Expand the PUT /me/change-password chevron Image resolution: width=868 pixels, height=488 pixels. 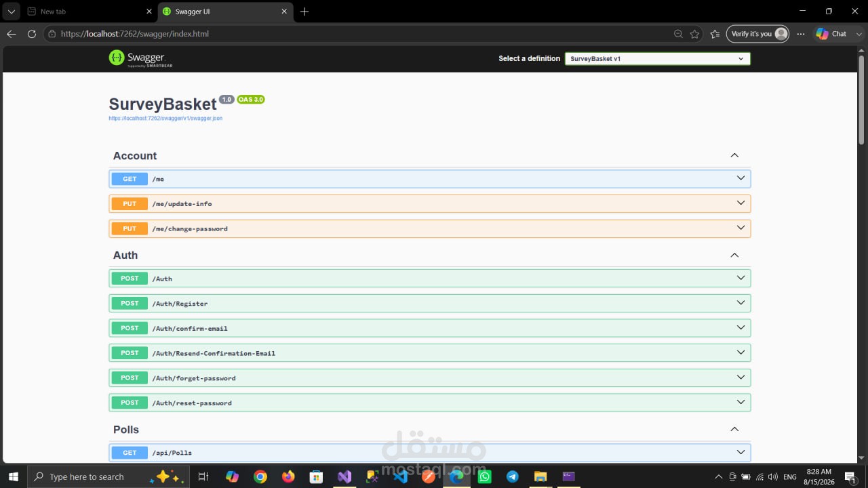741,228
